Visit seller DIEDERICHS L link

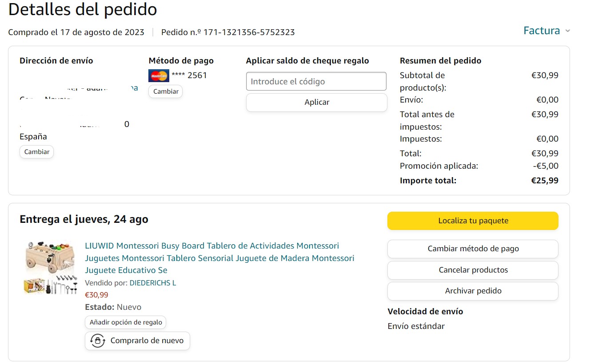point(152,283)
